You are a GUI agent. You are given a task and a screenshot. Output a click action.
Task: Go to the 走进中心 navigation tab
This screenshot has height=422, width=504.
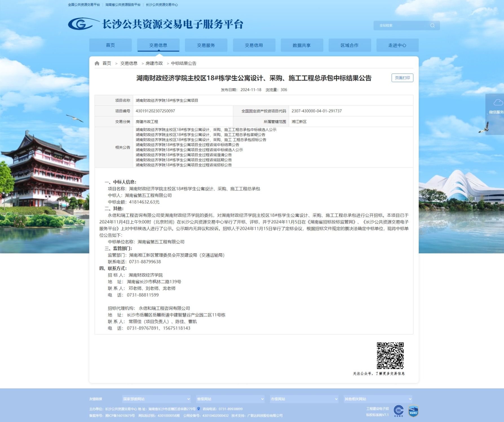pyautogui.click(x=397, y=45)
